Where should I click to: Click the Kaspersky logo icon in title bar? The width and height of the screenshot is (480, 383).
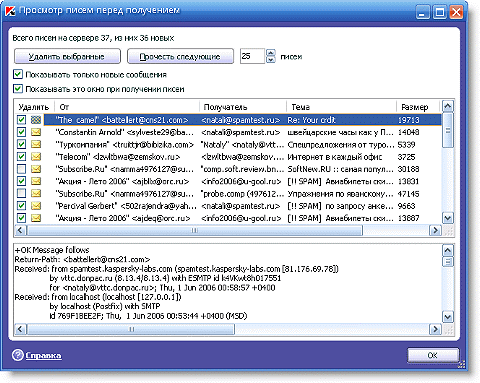10,11
